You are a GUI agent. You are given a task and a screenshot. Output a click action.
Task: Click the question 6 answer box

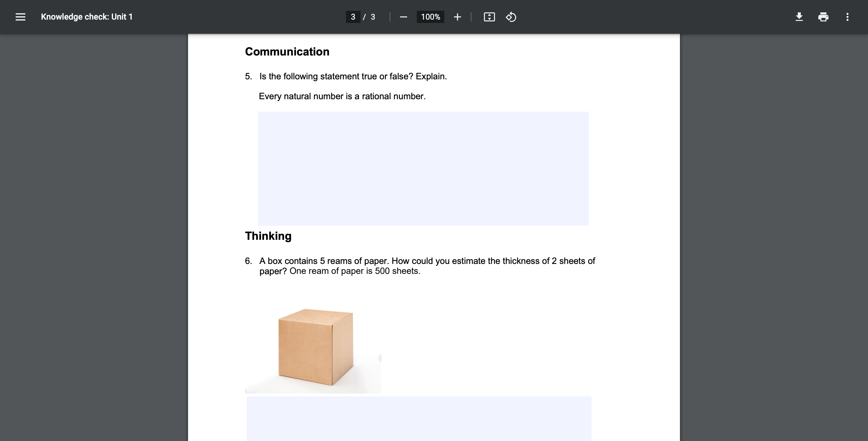point(419,418)
